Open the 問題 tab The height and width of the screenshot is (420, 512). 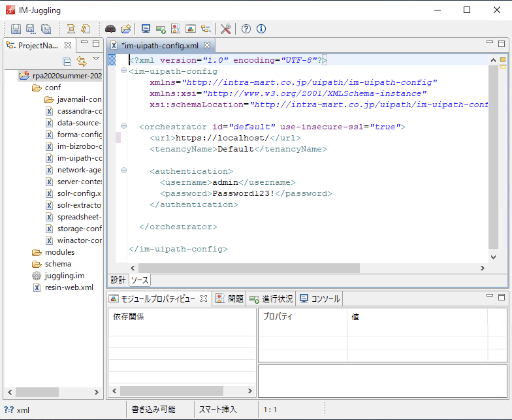pyautogui.click(x=230, y=299)
